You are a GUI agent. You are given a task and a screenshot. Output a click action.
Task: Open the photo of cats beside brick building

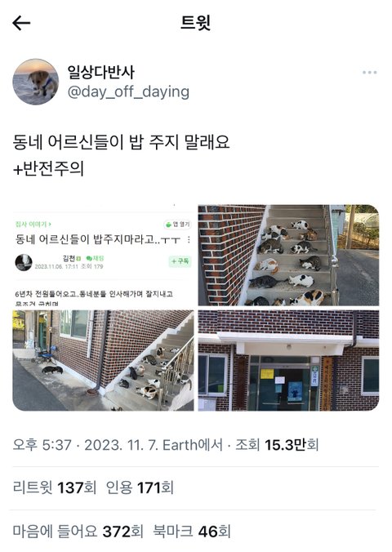tap(103, 360)
